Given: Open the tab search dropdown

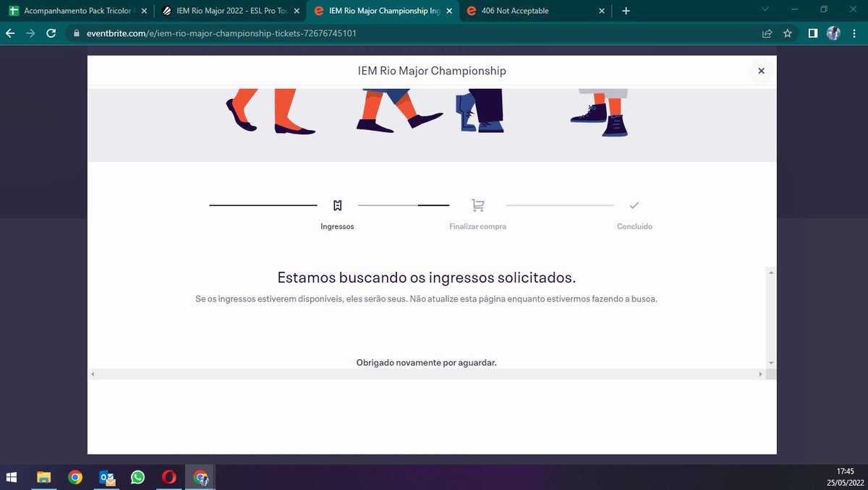Looking at the screenshot, I should tap(767, 10).
